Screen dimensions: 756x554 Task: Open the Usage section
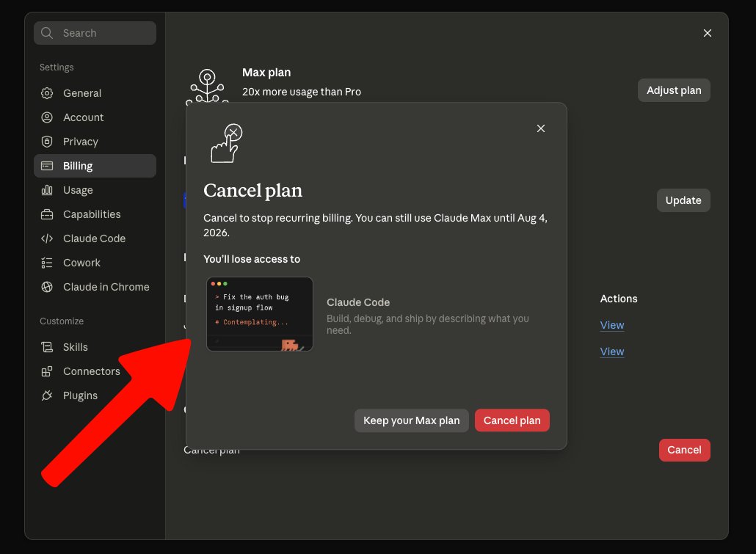95,190
